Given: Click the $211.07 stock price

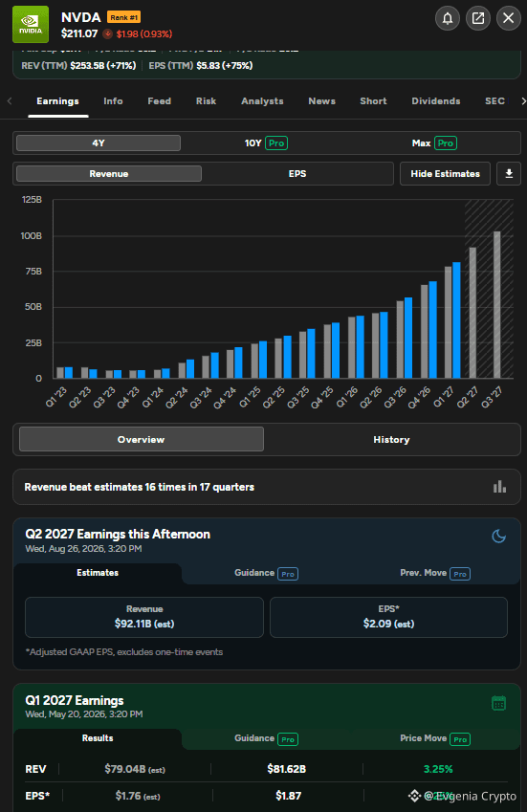Looking at the screenshot, I should (x=79, y=33).
